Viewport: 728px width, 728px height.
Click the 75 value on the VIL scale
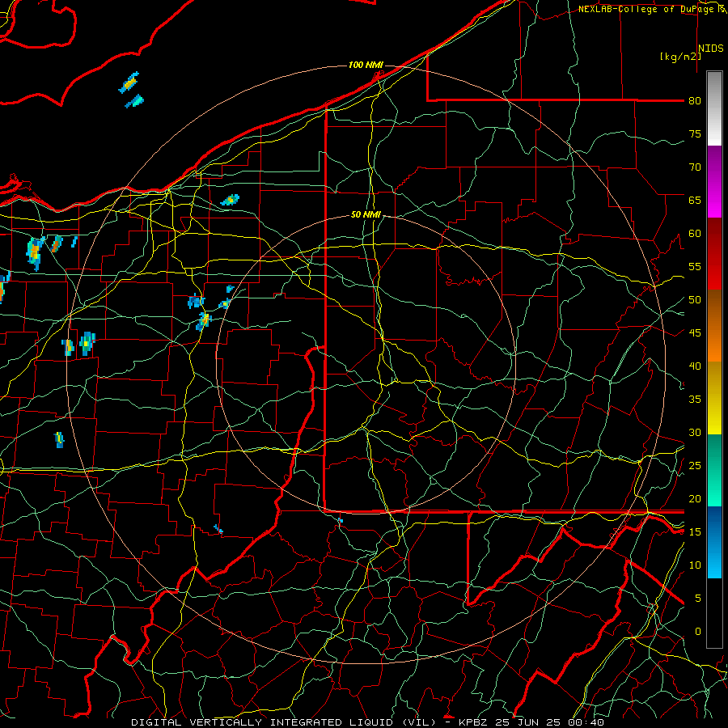pyautogui.click(x=695, y=134)
